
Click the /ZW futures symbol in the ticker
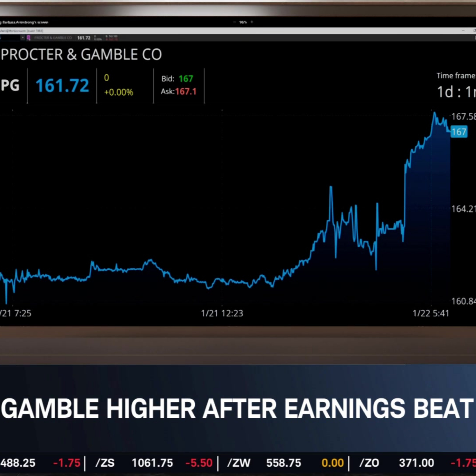coord(239,463)
